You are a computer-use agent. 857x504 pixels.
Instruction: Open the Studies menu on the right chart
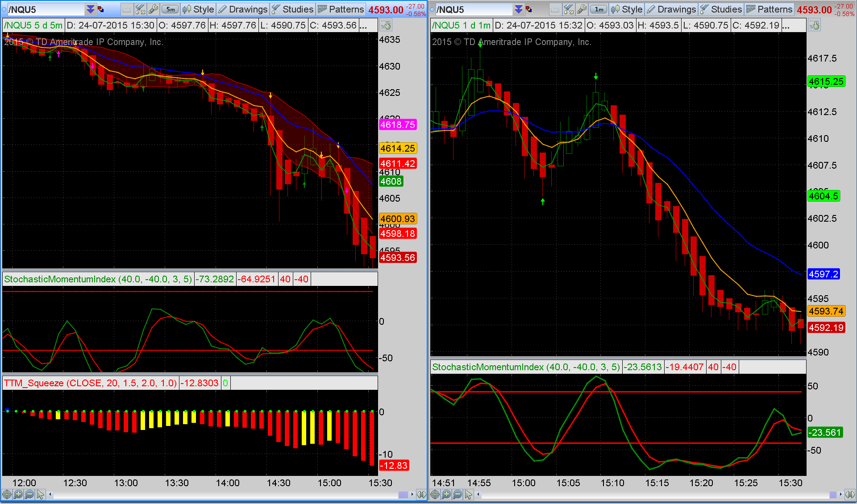(x=721, y=9)
